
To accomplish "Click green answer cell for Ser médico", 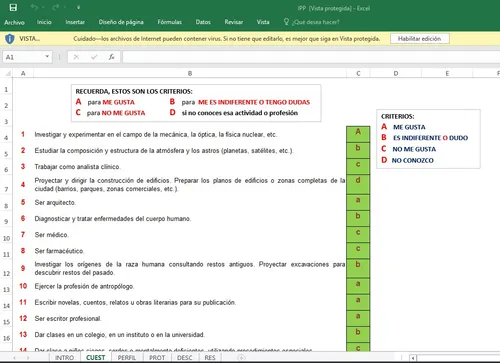I will 358,235.
